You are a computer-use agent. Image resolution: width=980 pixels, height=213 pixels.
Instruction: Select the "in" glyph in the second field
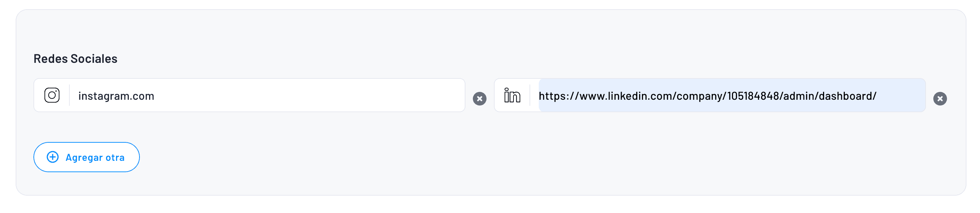pos(512,95)
